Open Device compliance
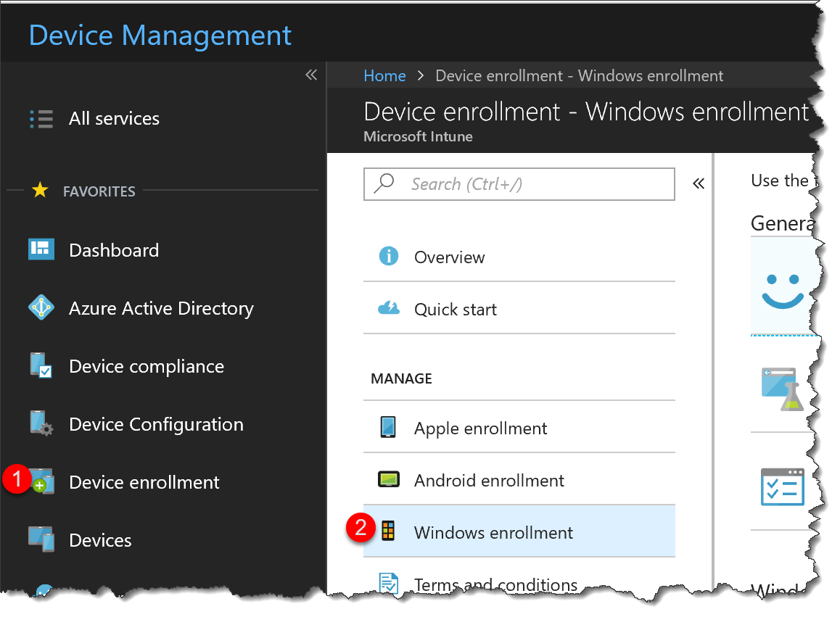Viewport: 840px width, 617px height. [x=146, y=366]
